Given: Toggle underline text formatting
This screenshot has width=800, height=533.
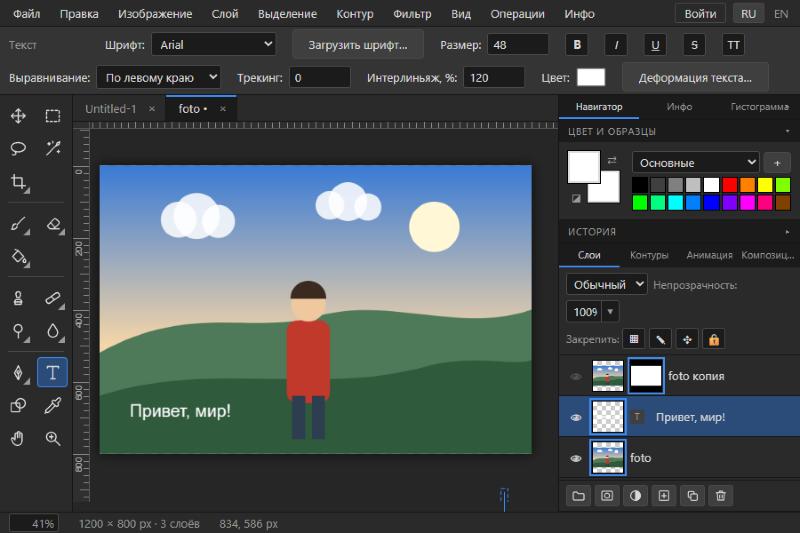Looking at the screenshot, I should (655, 45).
